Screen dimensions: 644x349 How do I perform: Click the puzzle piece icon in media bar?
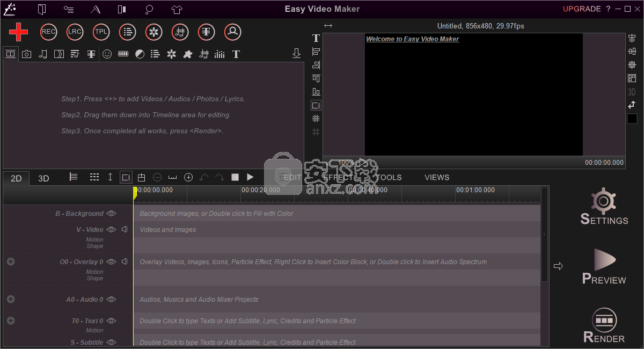point(187,54)
